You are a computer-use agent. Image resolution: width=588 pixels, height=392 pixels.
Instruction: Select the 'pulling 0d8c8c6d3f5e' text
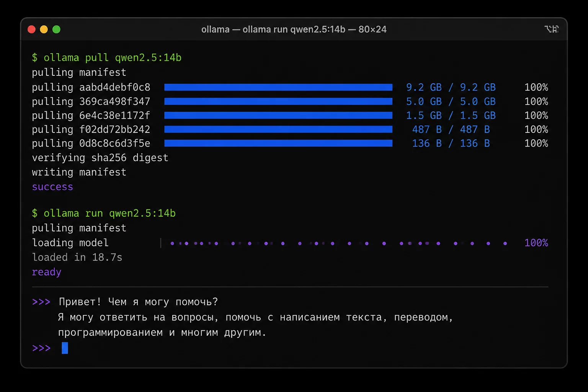click(91, 143)
